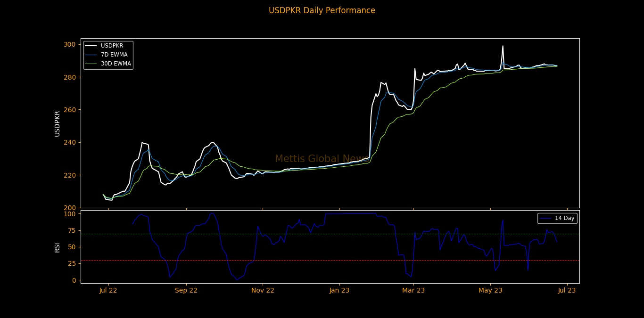Click the Mar 23 x-axis label
The width and height of the screenshot is (644, 318).
click(x=413, y=291)
